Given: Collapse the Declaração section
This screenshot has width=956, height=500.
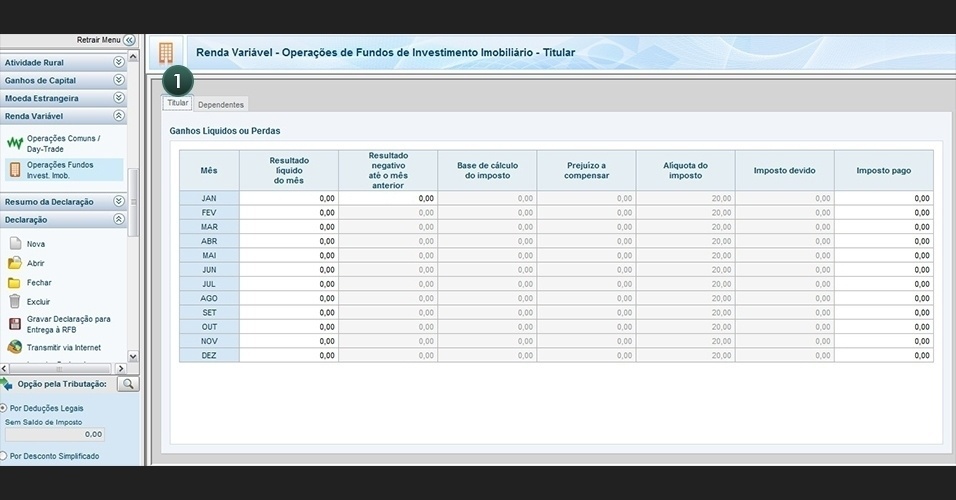Looking at the screenshot, I should (x=119, y=219).
